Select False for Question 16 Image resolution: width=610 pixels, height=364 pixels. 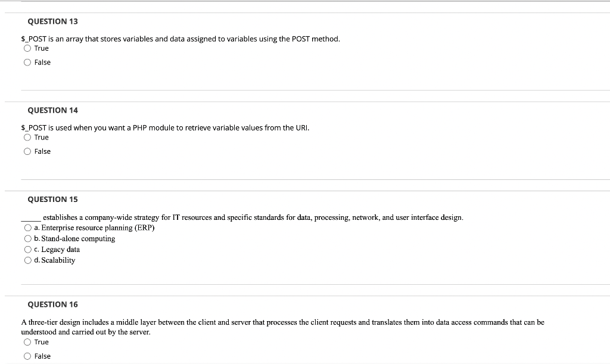click(x=27, y=356)
